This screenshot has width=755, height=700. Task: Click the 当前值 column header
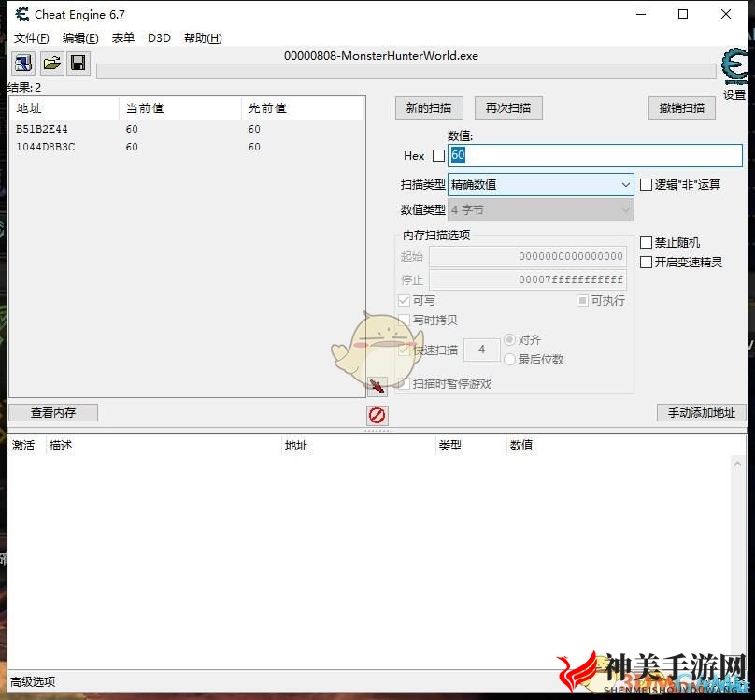point(180,108)
